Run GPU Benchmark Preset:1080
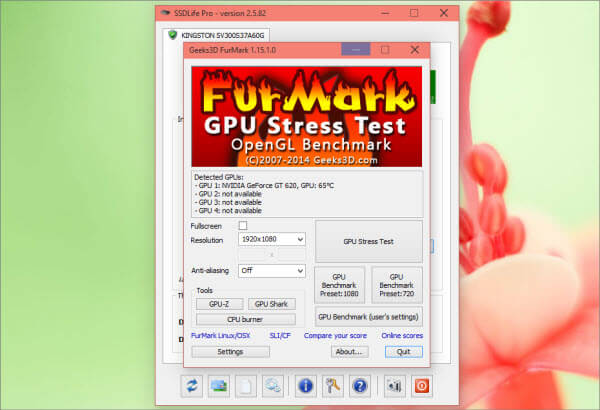 click(x=339, y=285)
